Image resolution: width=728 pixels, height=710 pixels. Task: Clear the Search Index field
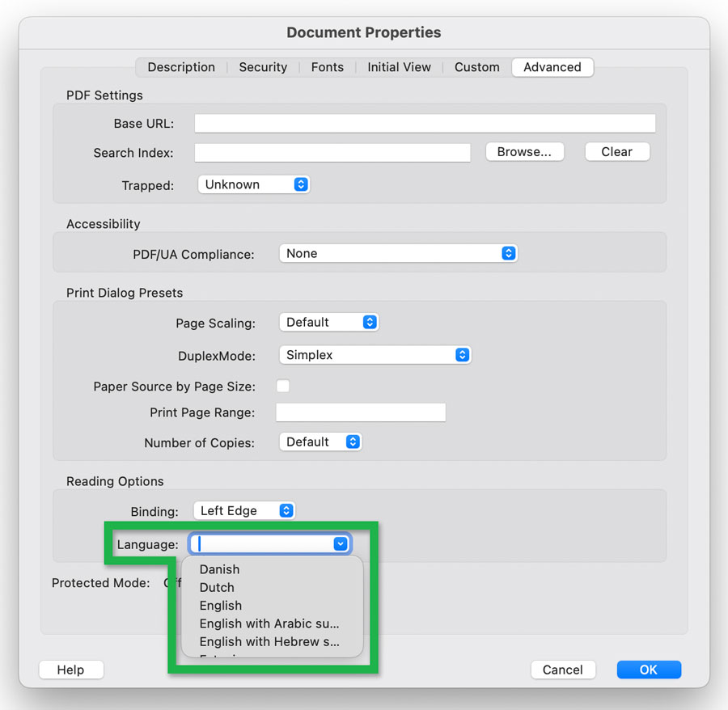(x=617, y=151)
